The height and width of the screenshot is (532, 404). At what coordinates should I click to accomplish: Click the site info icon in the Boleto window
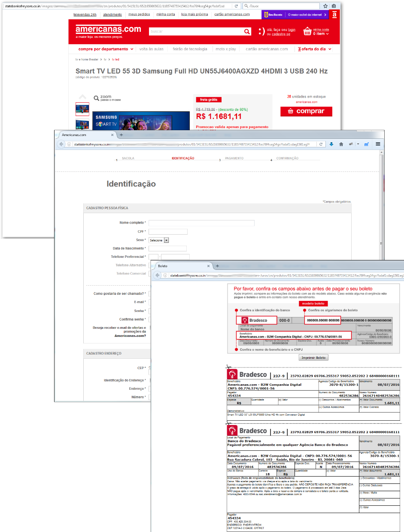tap(166, 275)
